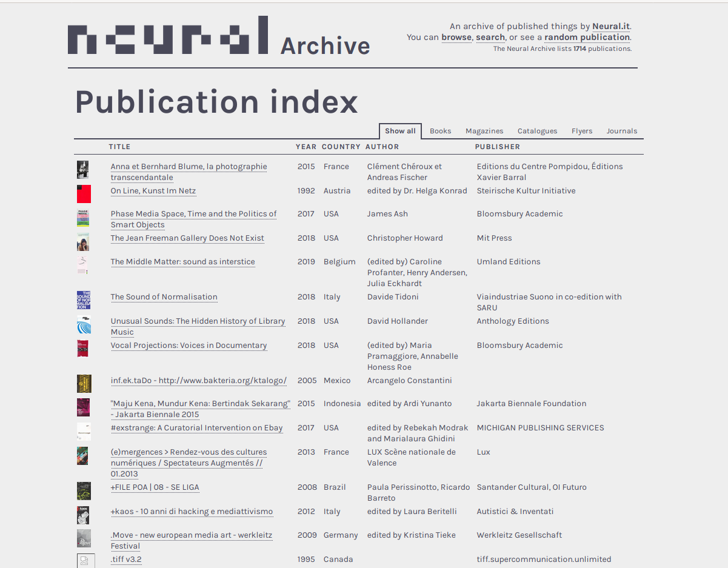Viewport: 728px width, 568px height.
Task: Open Vocal Projections: Voices in Documentary
Action: [x=189, y=346]
